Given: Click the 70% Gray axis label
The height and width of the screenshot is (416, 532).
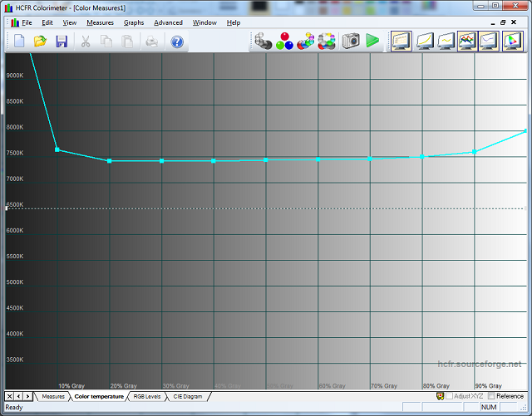Looking at the screenshot, I should pos(384,386).
